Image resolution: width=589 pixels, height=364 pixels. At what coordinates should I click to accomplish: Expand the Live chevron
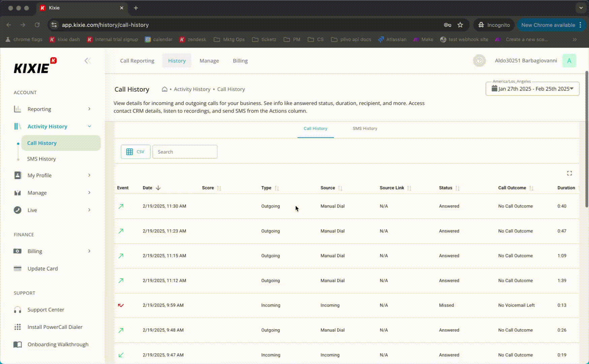(x=89, y=210)
